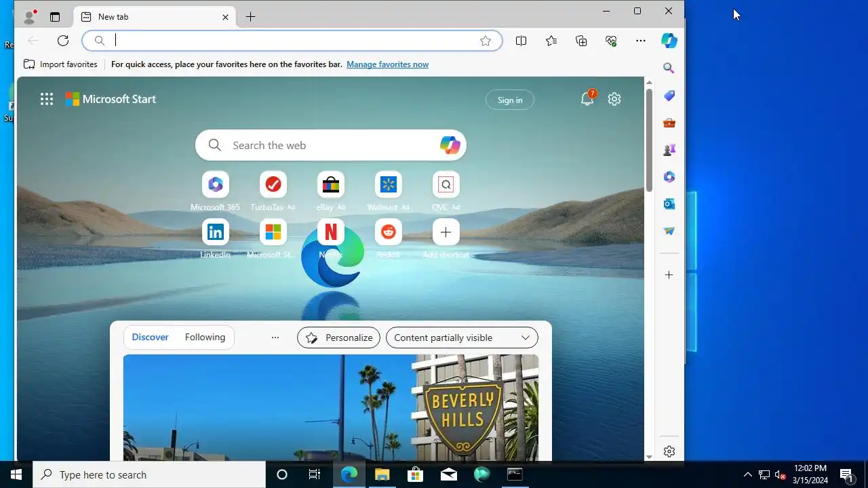
Task: Open sidebar Games chess icon
Action: (x=669, y=150)
